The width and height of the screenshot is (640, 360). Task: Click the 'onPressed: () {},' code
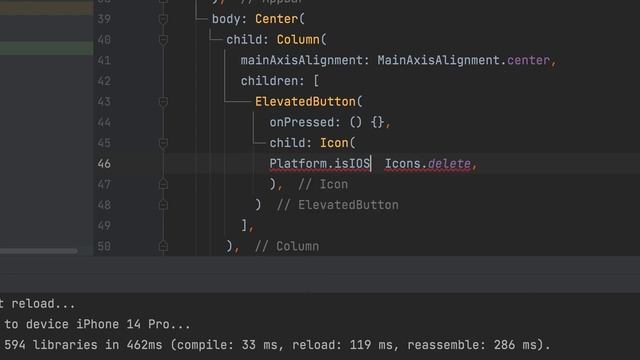(x=330, y=122)
